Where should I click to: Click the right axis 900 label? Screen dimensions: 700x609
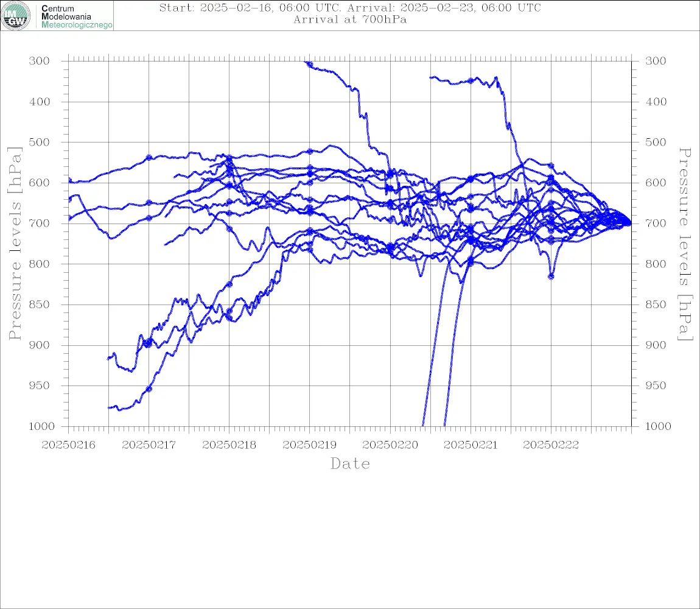656,345
